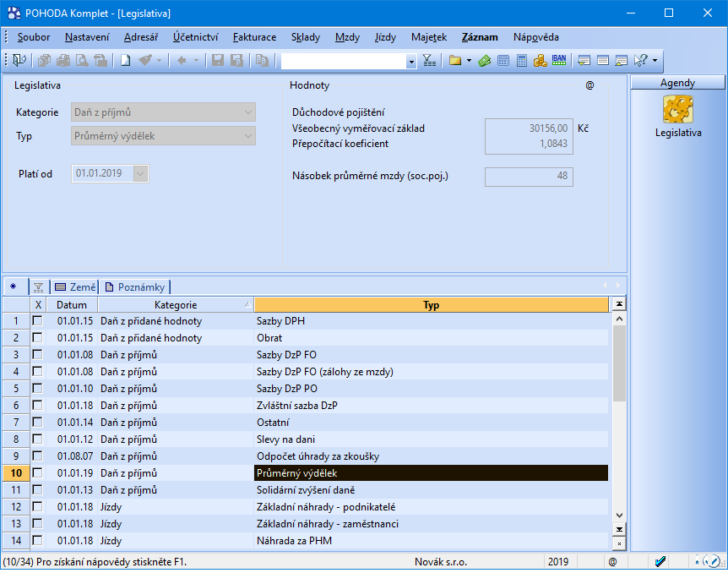Open the toolbar search box dropdown arrow
The image size is (728, 573).
[x=411, y=61]
